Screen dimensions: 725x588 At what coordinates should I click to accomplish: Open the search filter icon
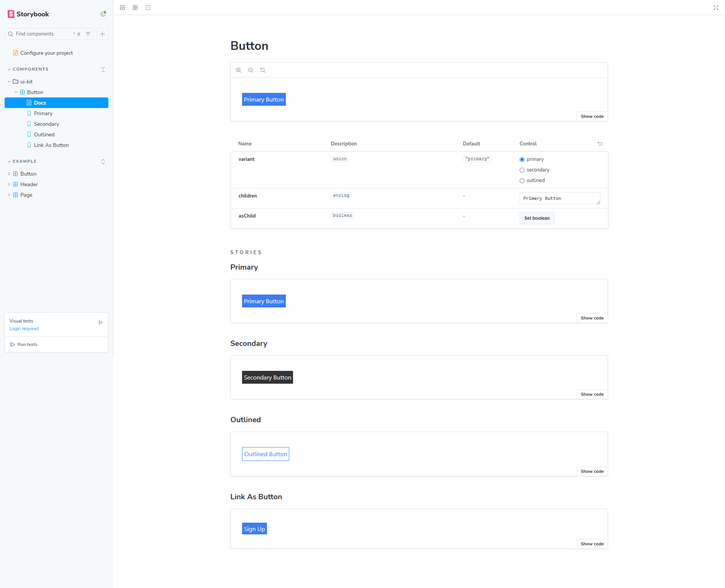coord(88,34)
